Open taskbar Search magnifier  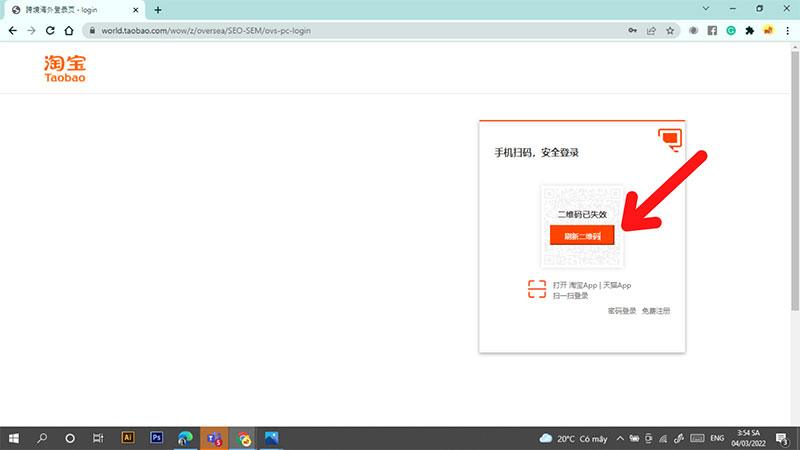click(42, 438)
